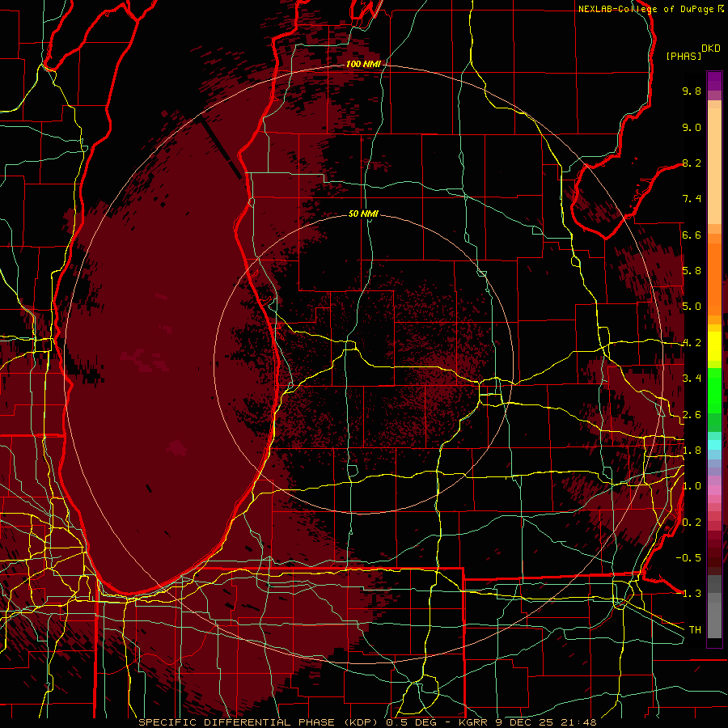Click the 5.8 scale value

pyautogui.click(x=692, y=271)
